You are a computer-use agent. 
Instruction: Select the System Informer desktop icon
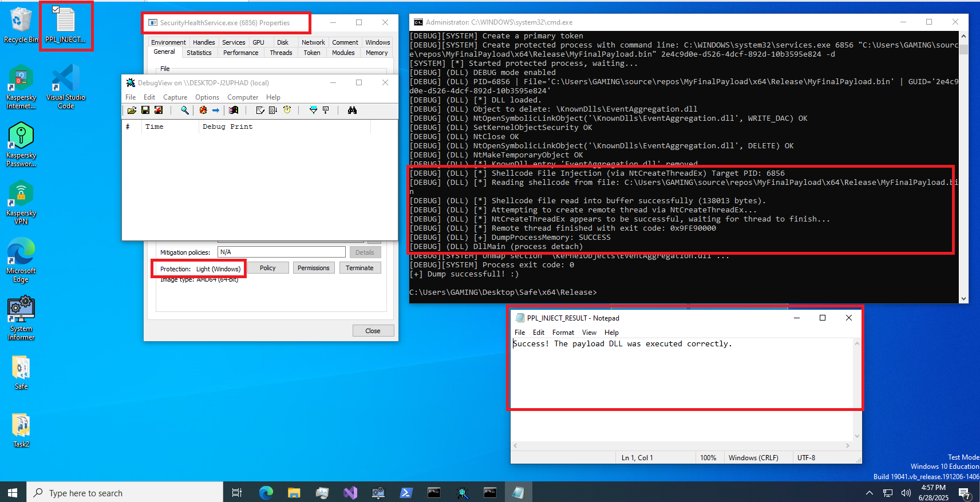pyautogui.click(x=21, y=318)
